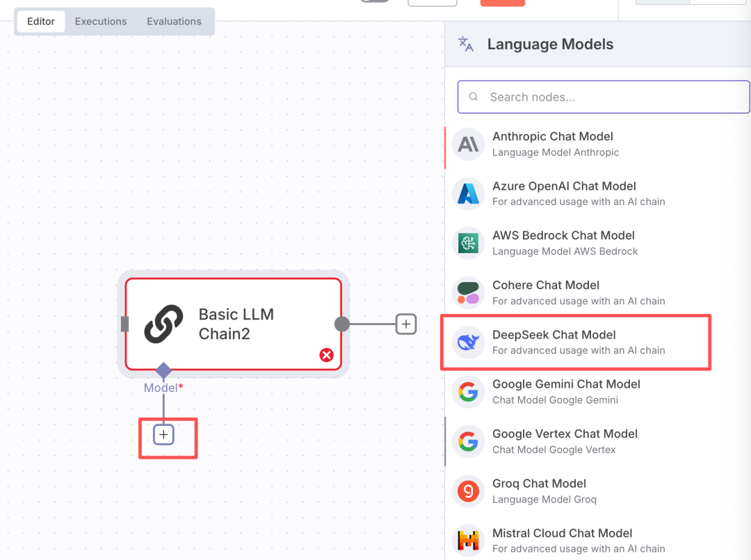Pick Cohere Chat Model
The height and width of the screenshot is (560, 751).
point(598,293)
